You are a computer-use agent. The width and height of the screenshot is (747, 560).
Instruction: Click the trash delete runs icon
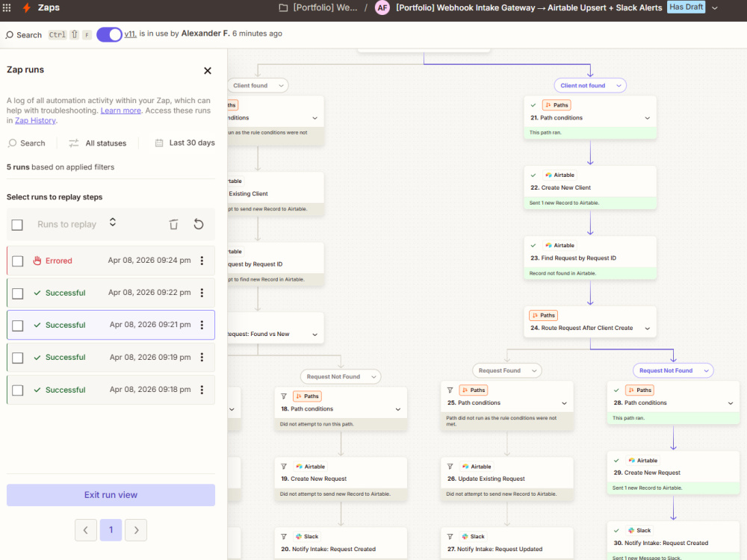point(173,224)
